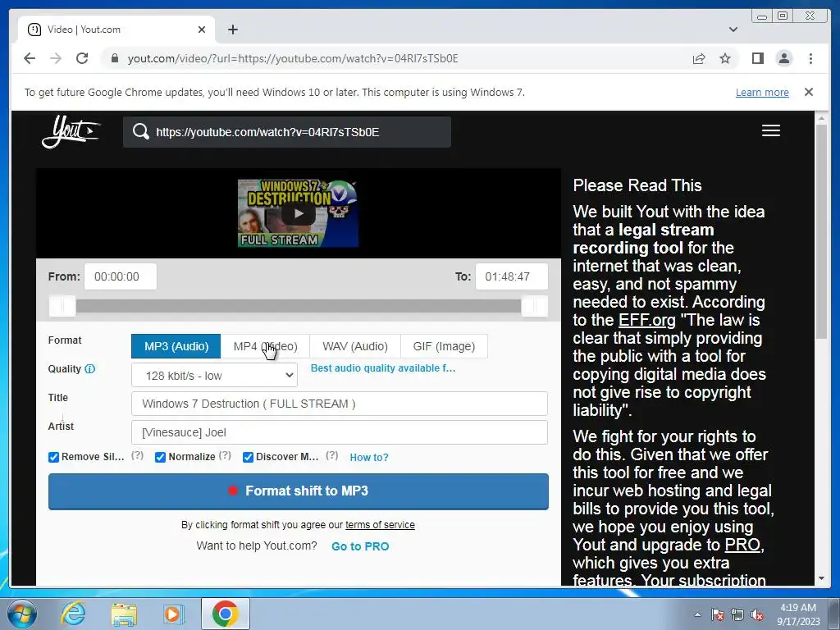Click the search magnifier icon

[x=141, y=132]
